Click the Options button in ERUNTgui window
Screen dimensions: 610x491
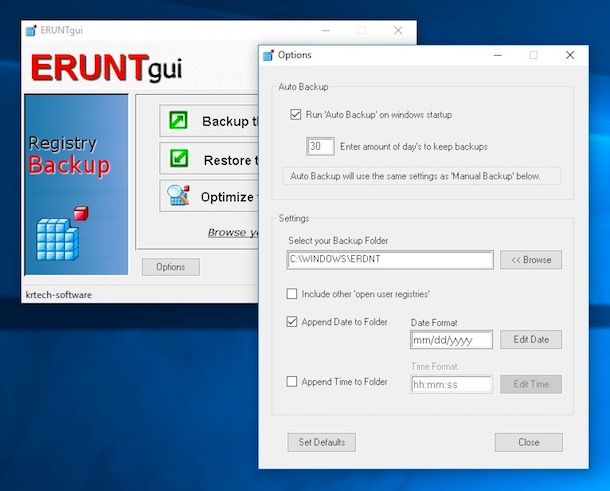click(171, 267)
